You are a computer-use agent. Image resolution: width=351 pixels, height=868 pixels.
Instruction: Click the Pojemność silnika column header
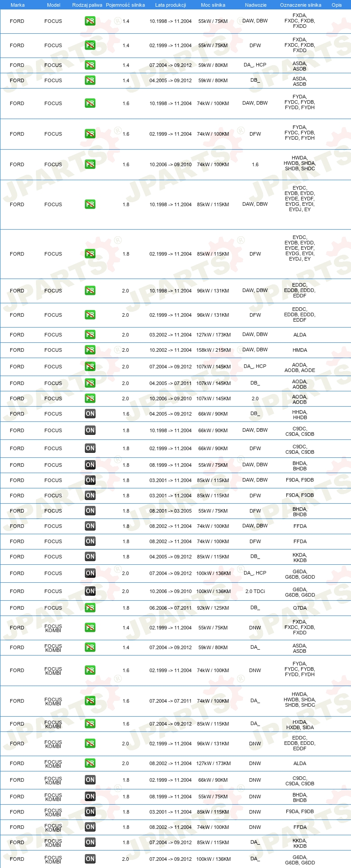[125, 5]
